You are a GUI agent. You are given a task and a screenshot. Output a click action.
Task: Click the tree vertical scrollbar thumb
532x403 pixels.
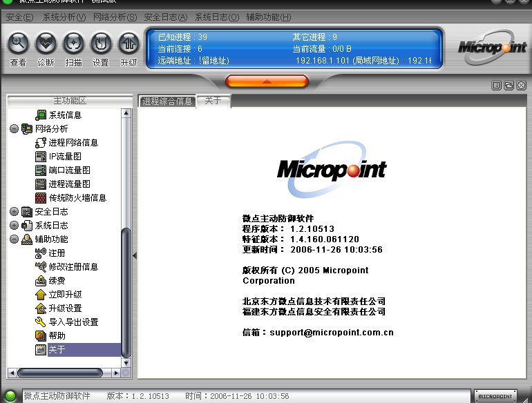point(126,293)
